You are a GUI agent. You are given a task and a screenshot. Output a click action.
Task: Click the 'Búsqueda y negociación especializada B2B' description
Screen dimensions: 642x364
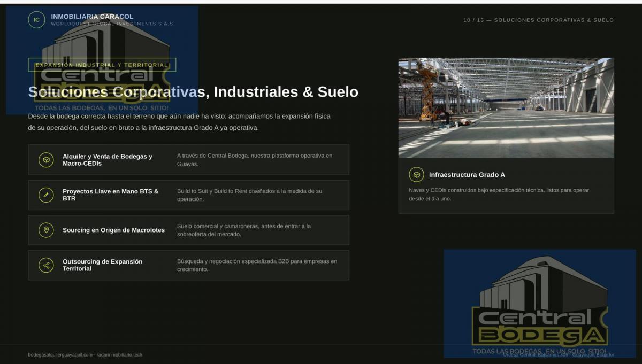click(257, 265)
